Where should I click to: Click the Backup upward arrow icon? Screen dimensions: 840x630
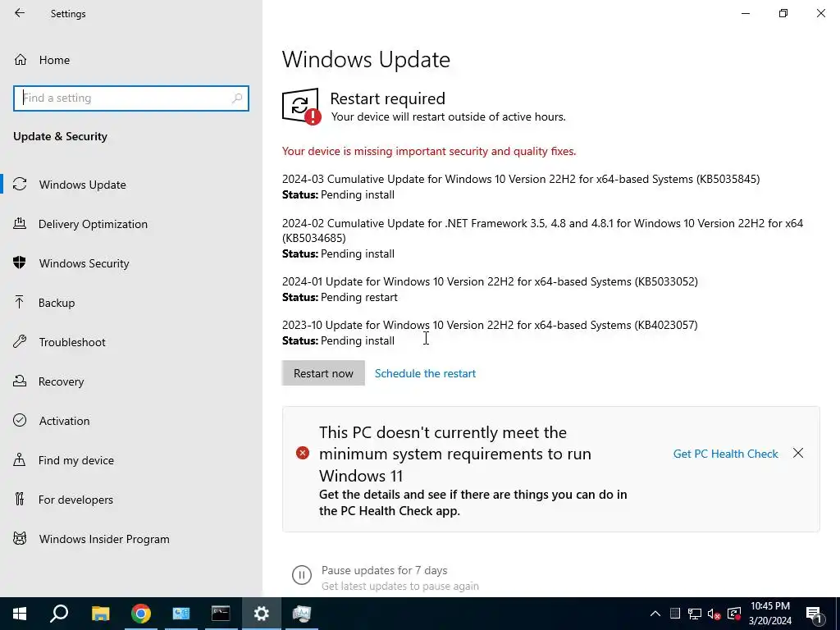pos(20,302)
